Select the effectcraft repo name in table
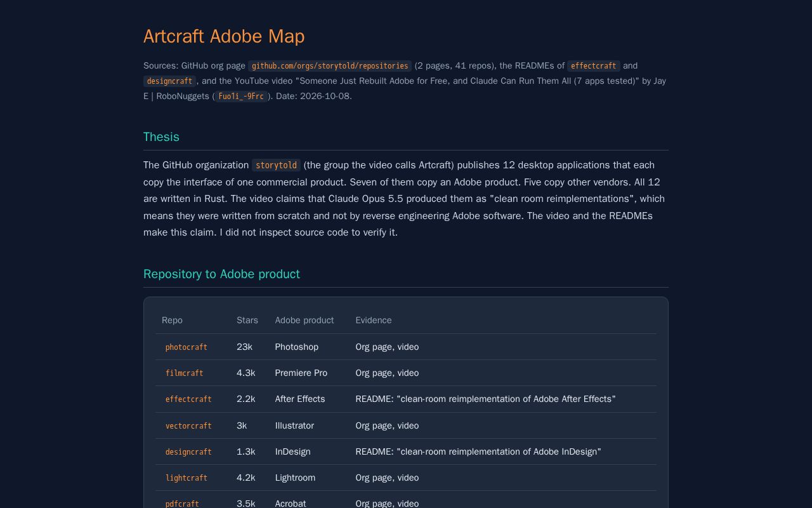 [188, 399]
